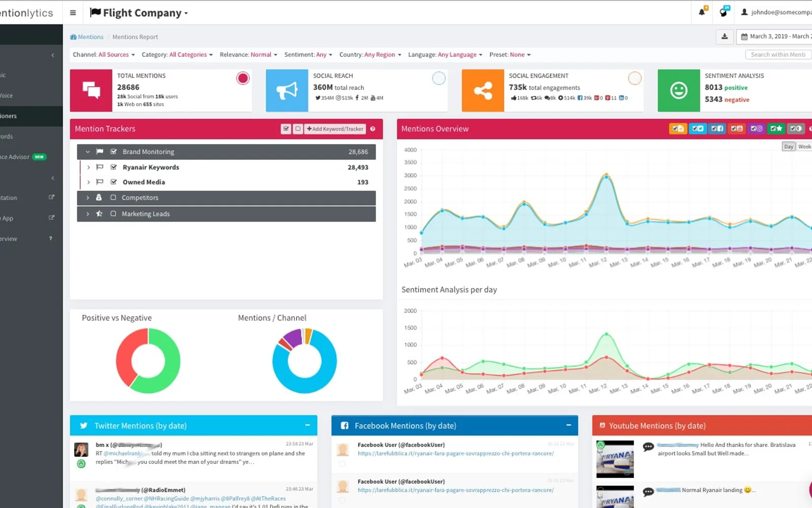Open the Flight Company project menu
812x508 pixels.
point(139,13)
